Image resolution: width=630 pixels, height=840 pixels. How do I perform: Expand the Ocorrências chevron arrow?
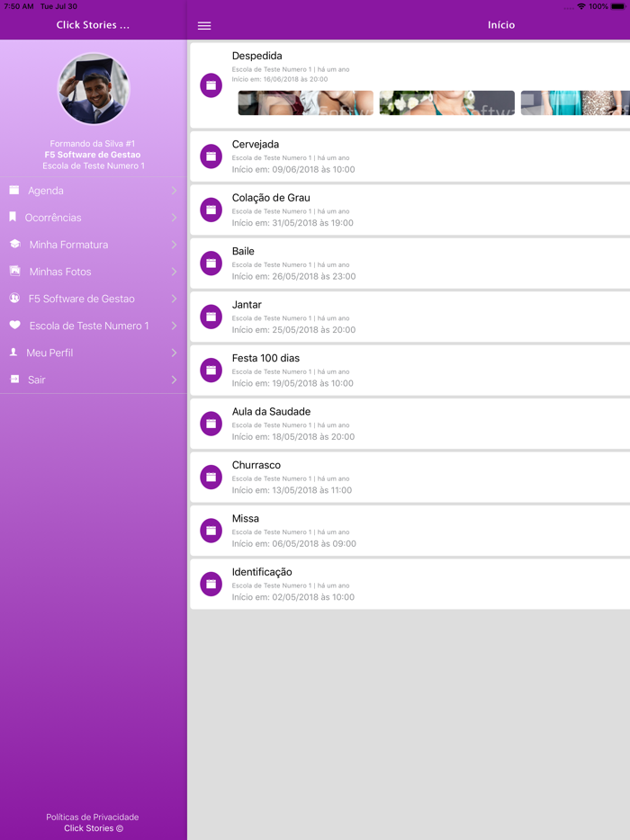175,218
